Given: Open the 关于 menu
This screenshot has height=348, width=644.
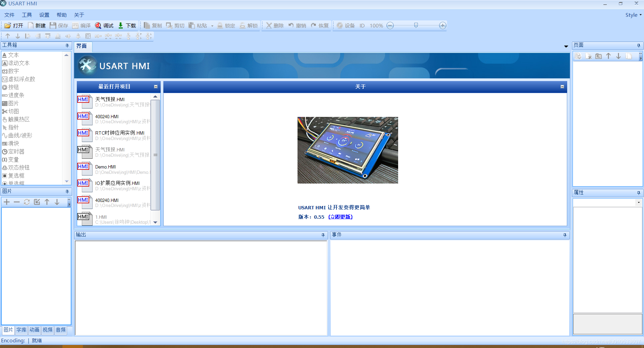Looking at the screenshot, I should click(79, 15).
